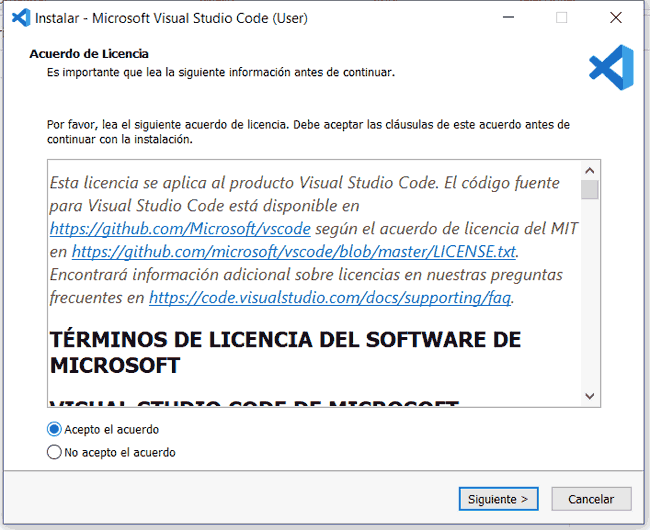The image size is (650, 530).
Task: Click the license scrollbar up arrow
Action: coord(589,170)
